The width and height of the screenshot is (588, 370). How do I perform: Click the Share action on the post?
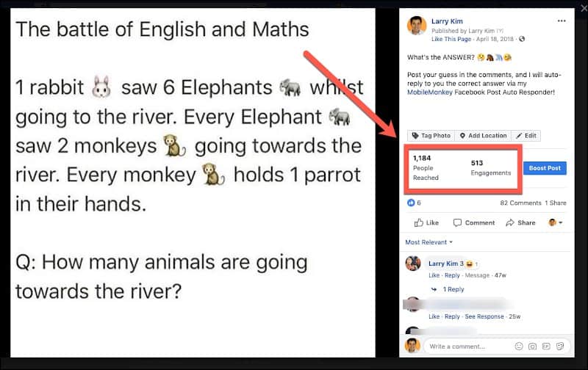(520, 223)
